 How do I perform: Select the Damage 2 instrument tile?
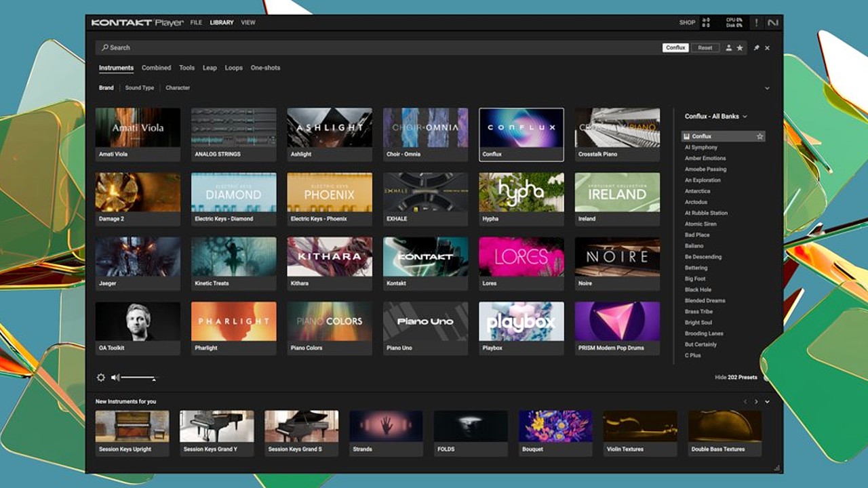[138, 199]
